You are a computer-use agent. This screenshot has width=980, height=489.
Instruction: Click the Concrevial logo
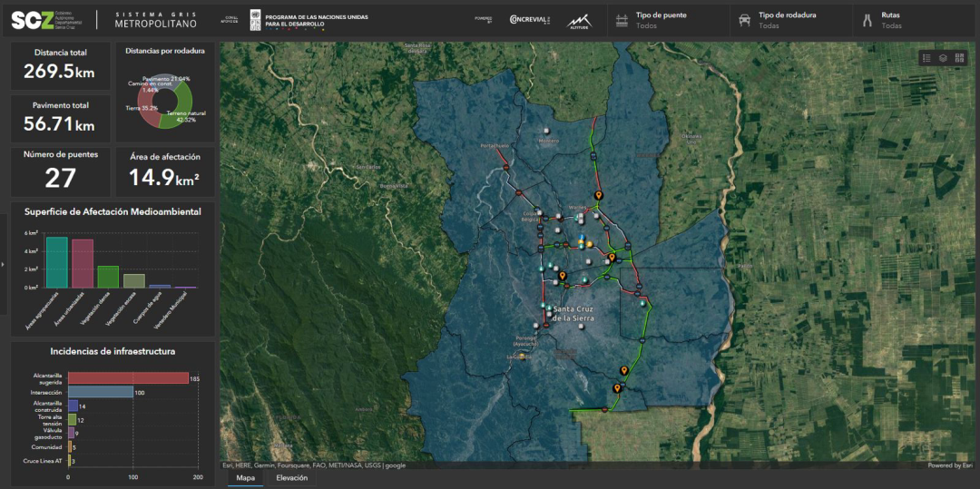530,20
